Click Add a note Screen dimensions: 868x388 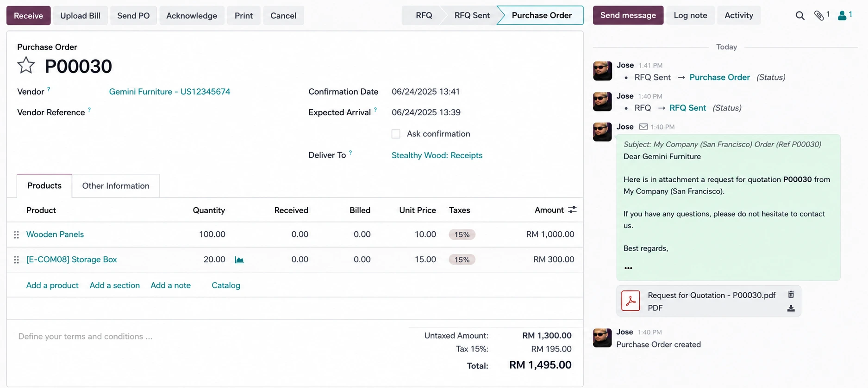171,285
